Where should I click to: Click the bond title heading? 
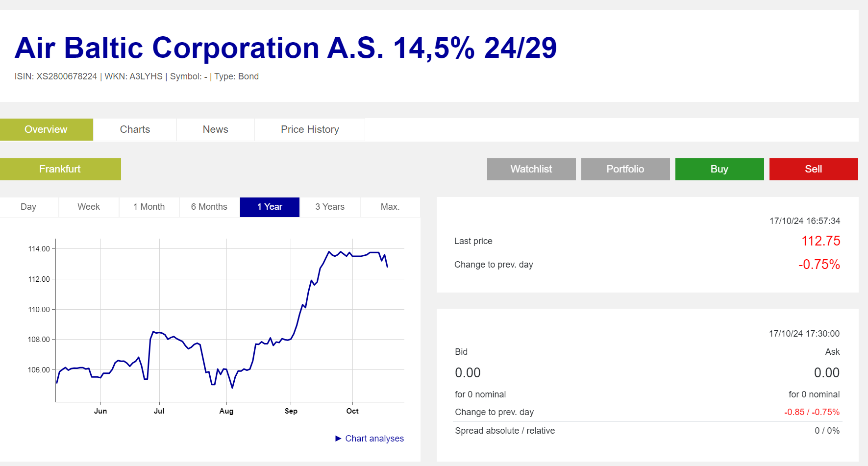(285, 48)
